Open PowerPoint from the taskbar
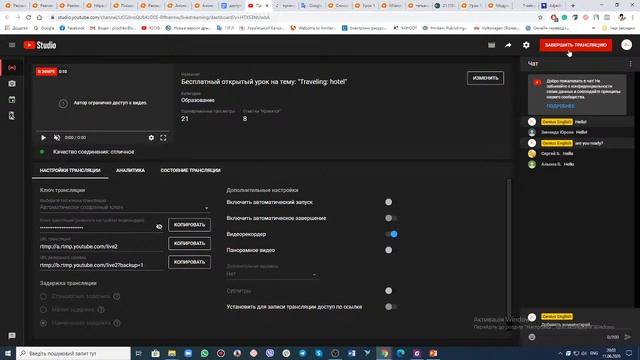 coord(433,353)
